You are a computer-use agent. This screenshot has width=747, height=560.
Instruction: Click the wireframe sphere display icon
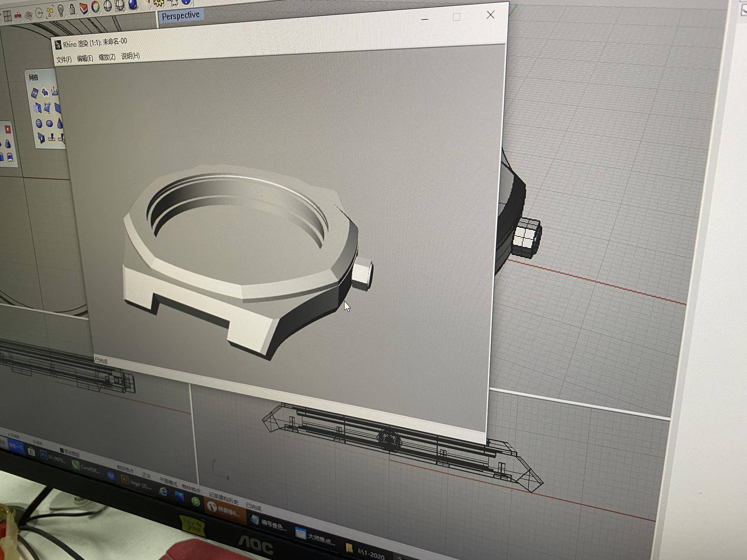(108, 6)
